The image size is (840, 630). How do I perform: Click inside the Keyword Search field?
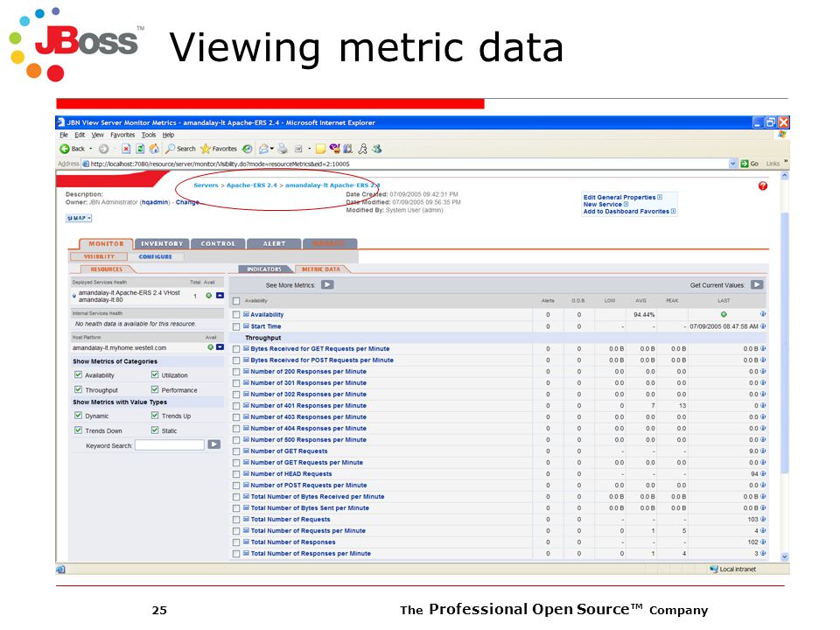pos(169,444)
